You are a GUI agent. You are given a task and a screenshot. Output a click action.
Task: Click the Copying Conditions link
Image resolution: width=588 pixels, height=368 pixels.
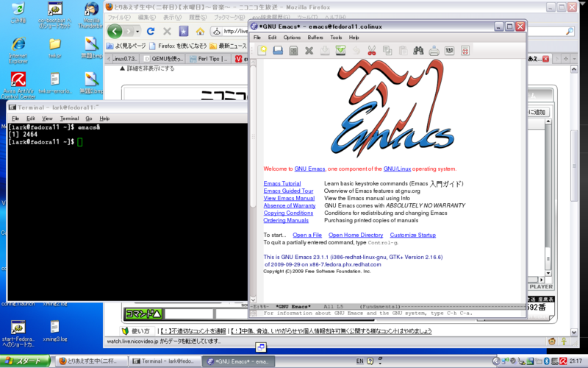coord(288,213)
